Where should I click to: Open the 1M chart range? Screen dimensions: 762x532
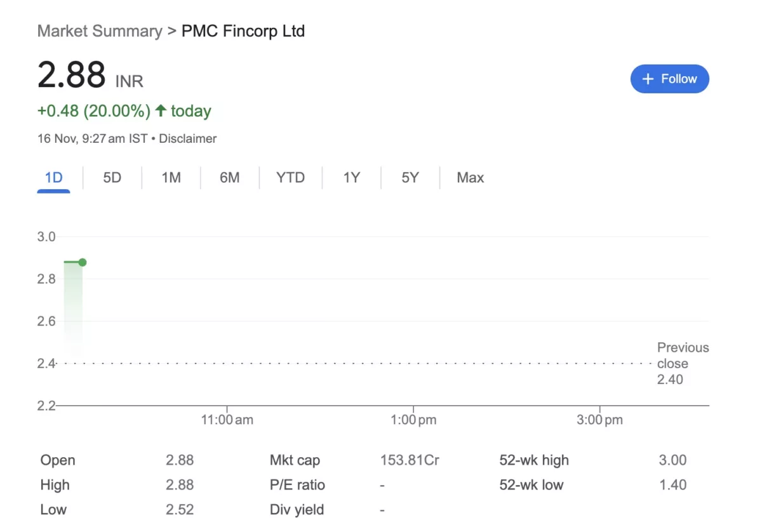171,178
